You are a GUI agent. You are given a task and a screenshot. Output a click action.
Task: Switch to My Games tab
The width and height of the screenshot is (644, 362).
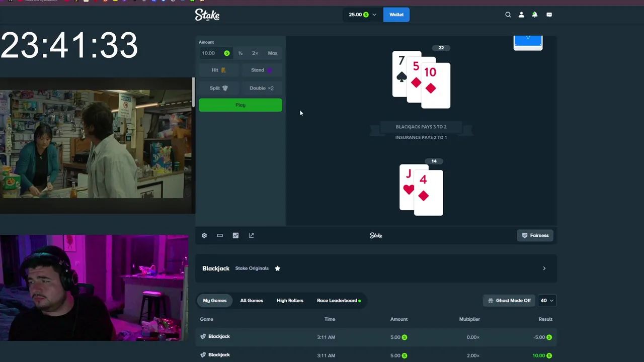(x=215, y=300)
